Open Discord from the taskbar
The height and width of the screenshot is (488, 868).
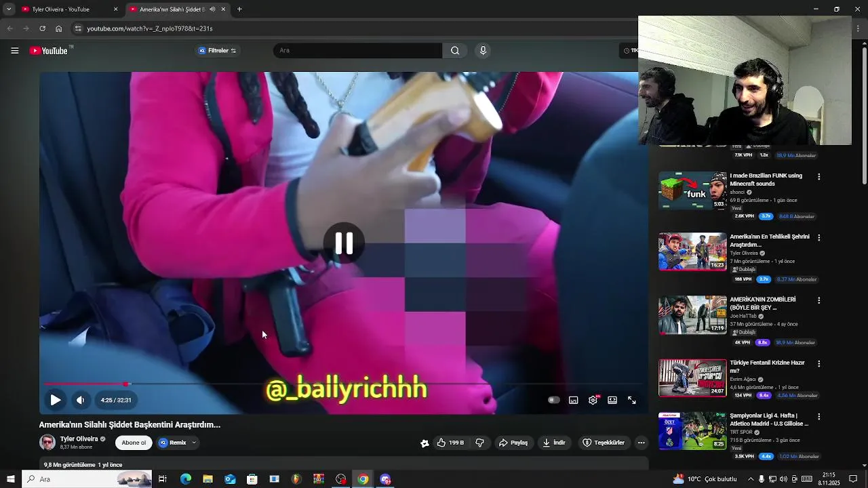tap(385, 479)
